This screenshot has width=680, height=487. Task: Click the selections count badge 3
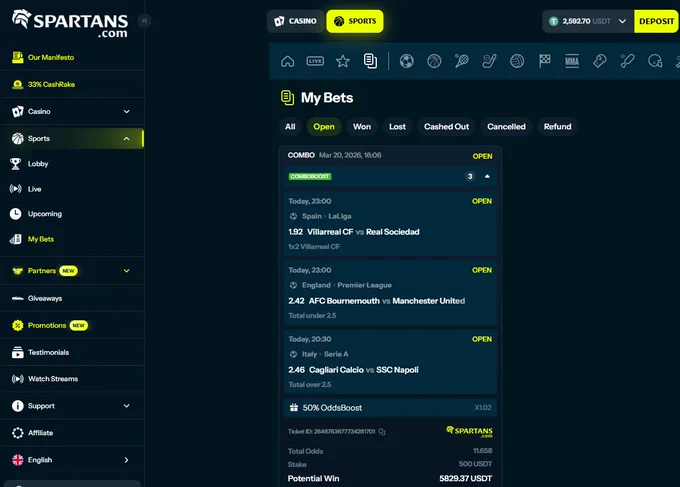pyautogui.click(x=470, y=176)
